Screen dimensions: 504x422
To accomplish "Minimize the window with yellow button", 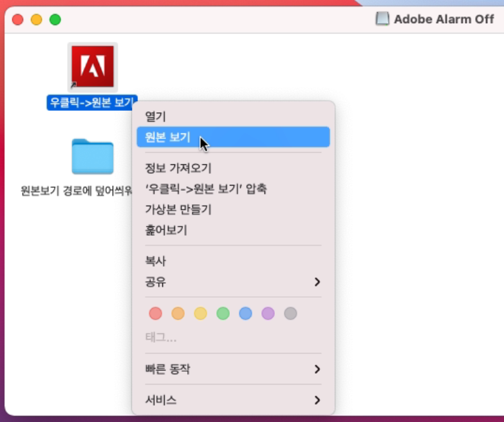I will [x=36, y=19].
